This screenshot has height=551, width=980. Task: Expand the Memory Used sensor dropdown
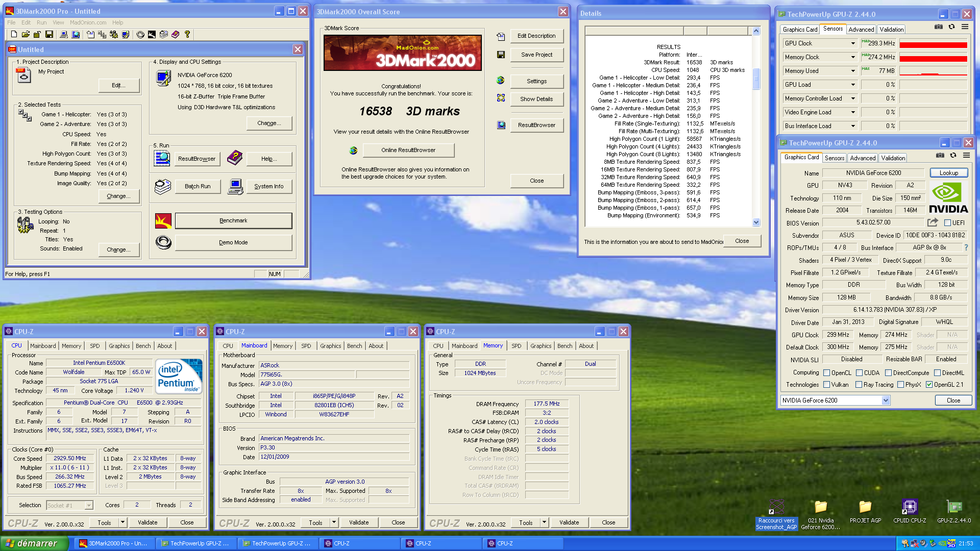pos(853,71)
